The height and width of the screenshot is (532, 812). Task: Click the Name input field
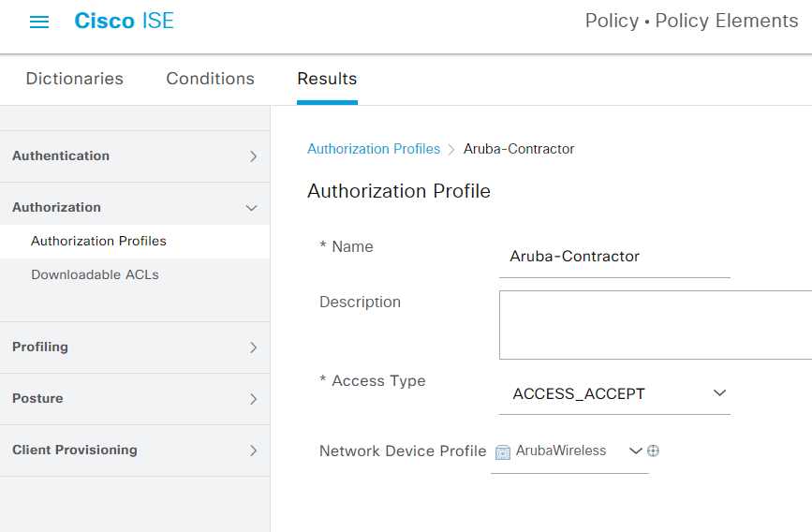point(614,257)
